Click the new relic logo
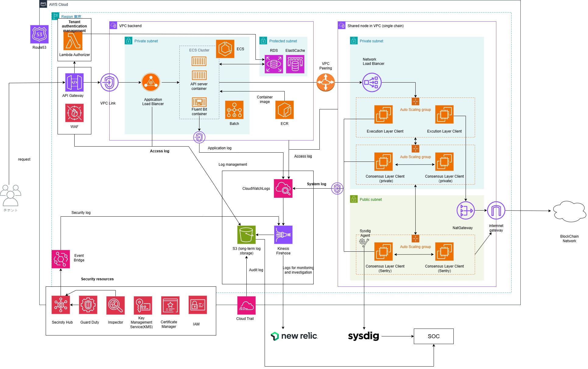This screenshot has width=588, height=369. 294,336
